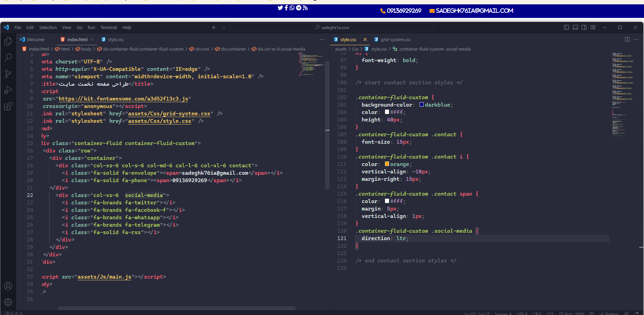Open the Manage gear icon
The width and height of the screenshot is (644, 315).
click(8, 302)
